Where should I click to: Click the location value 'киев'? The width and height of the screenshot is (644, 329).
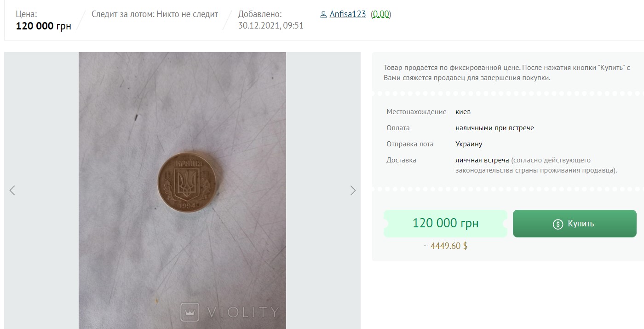coord(463,112)
